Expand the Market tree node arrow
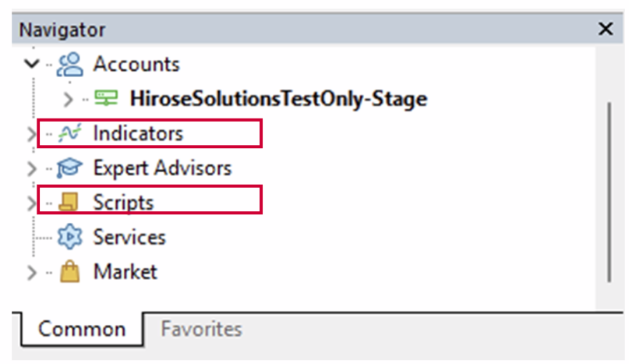Image resolution: width=629 pixels, height=364 pixels. [x=31, y=272]
